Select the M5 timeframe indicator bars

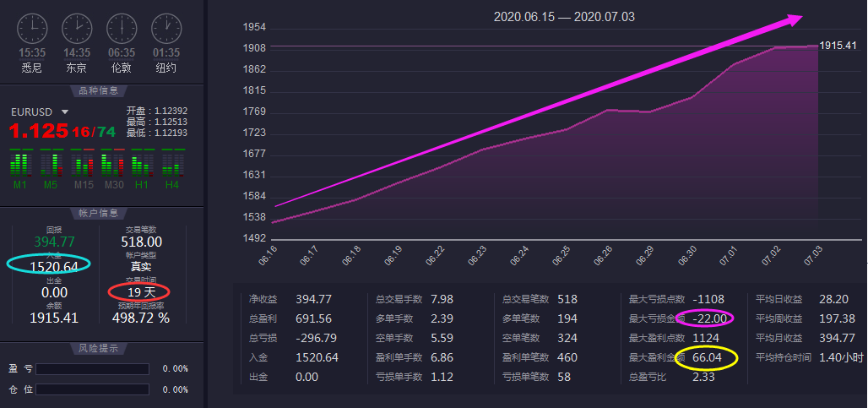click(51, 163)
